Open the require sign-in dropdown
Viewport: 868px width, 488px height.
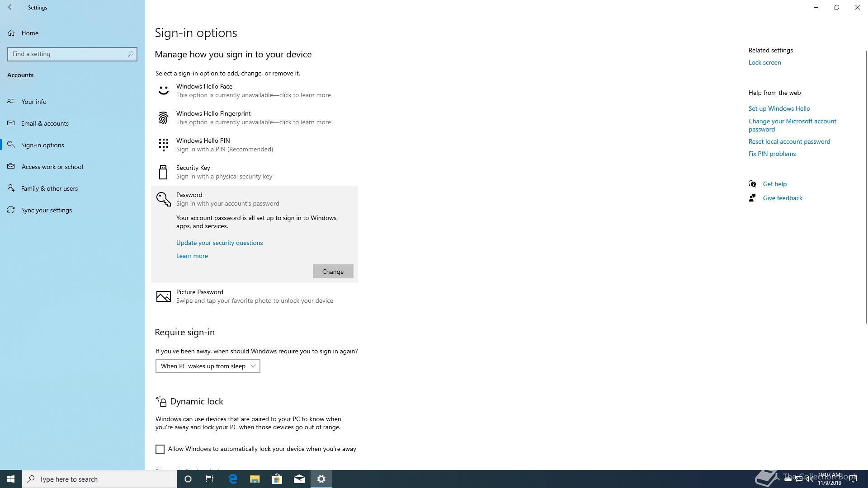point(208,366)
